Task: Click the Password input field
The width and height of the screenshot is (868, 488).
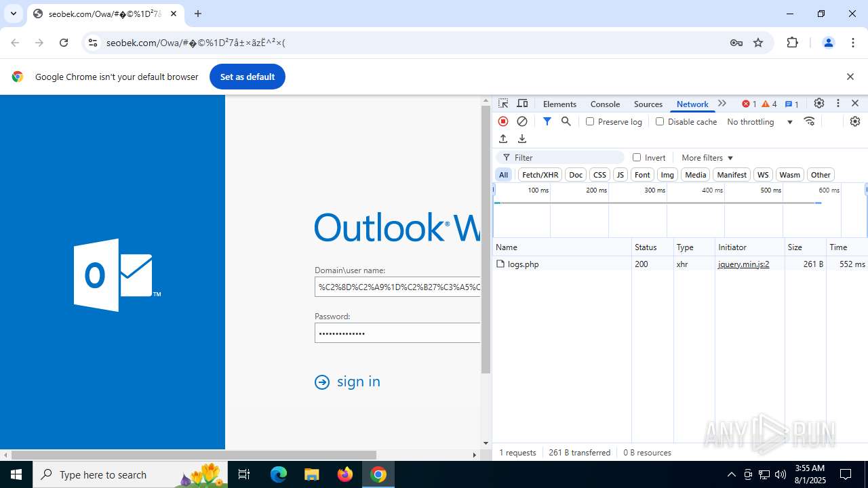Action: click(397, 333)
